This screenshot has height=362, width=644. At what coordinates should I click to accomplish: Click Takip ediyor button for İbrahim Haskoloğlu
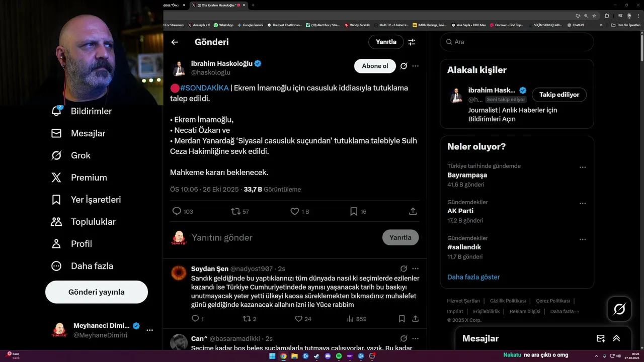click(x=559, y=95)
